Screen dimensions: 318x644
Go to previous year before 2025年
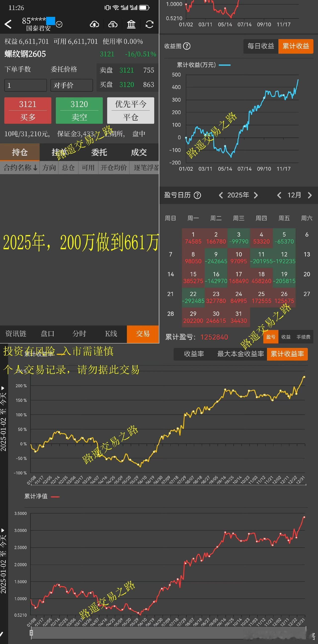click(221, 195)
